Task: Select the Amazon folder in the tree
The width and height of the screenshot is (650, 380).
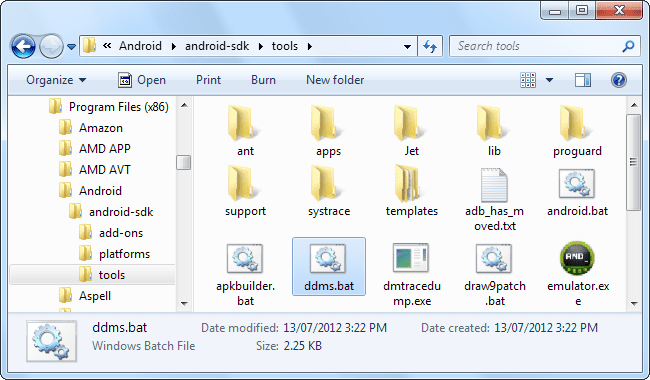Action: [91, 128]
